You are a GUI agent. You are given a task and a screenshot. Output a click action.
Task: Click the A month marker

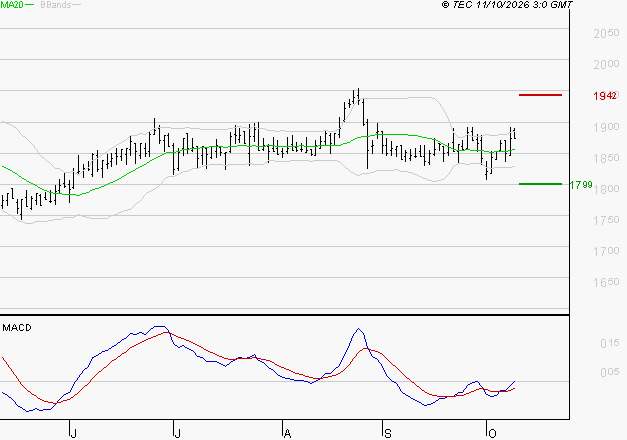tap(287, 433)
